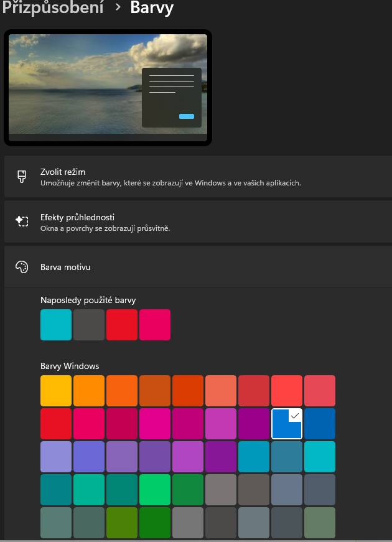Click the transparency sparkle icon beside Efekty průhlednosti
Viewport: 392px width, 542px height.
click(22, 222)
